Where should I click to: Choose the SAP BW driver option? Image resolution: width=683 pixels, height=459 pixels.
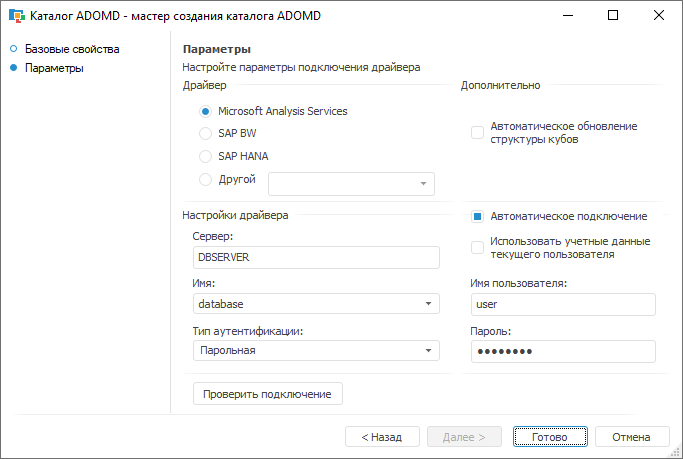click(206, 133)
